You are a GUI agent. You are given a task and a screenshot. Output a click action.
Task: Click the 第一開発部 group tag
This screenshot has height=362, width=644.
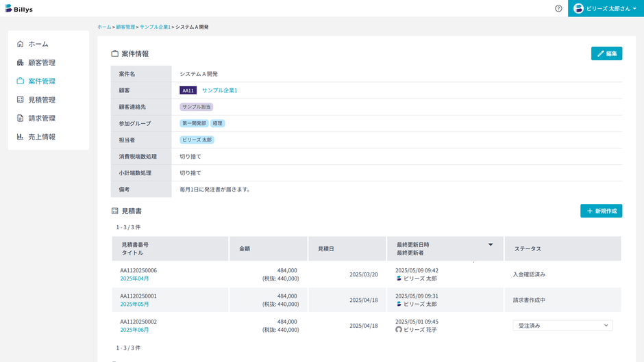pos(194,123)
